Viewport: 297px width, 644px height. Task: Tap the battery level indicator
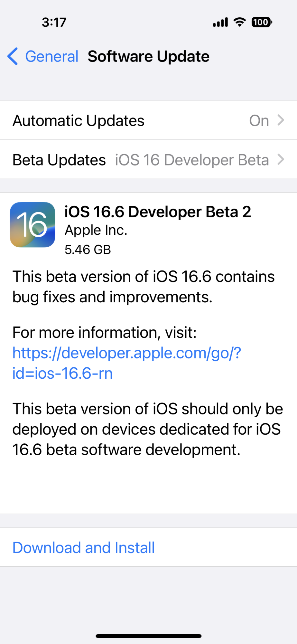(x=262, y=22)
